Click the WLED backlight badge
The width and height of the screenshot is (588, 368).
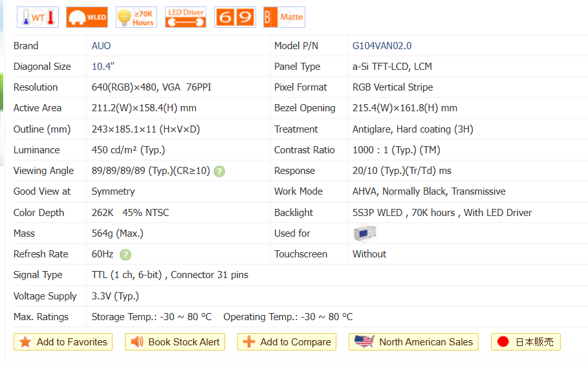[x=87, y=17]
